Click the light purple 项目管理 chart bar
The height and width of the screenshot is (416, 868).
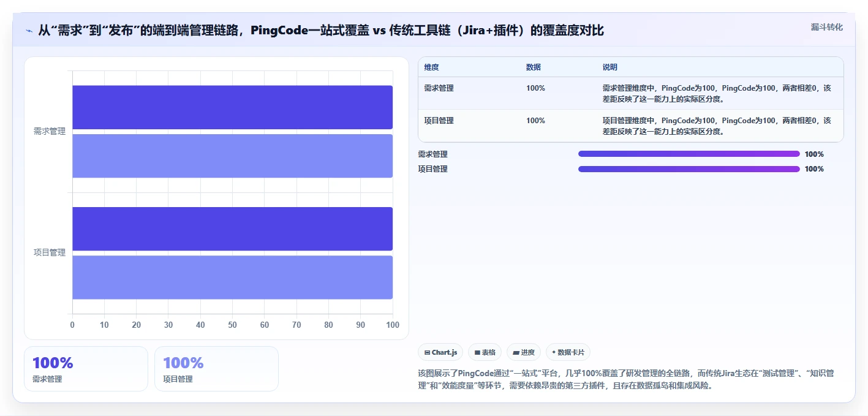232,277
